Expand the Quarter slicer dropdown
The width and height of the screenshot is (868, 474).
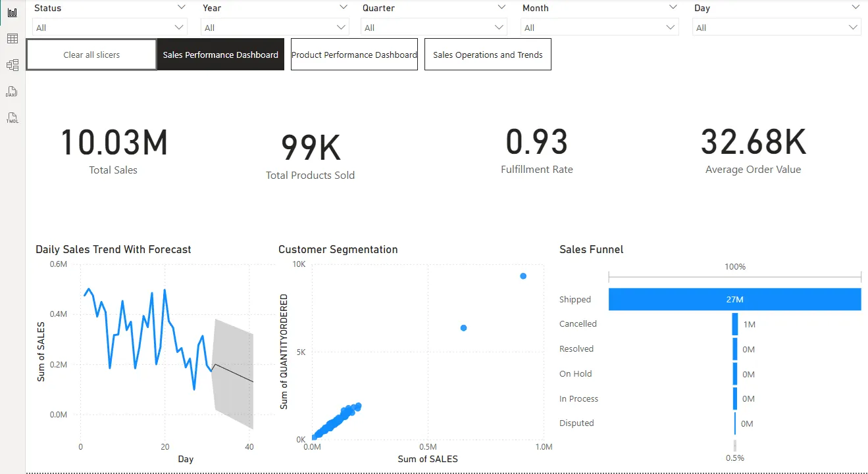(500, 27)
